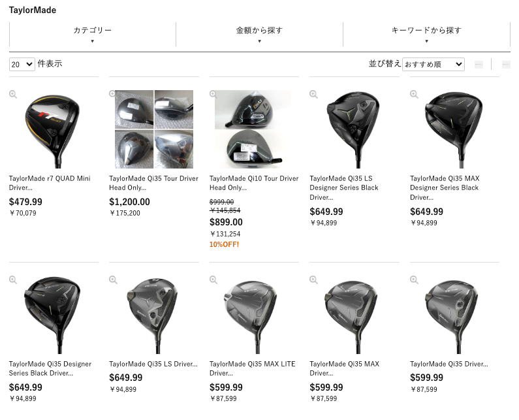519x420 pixels.
Task: Switch to list view layout icon
Action: [x=506, y=64]
